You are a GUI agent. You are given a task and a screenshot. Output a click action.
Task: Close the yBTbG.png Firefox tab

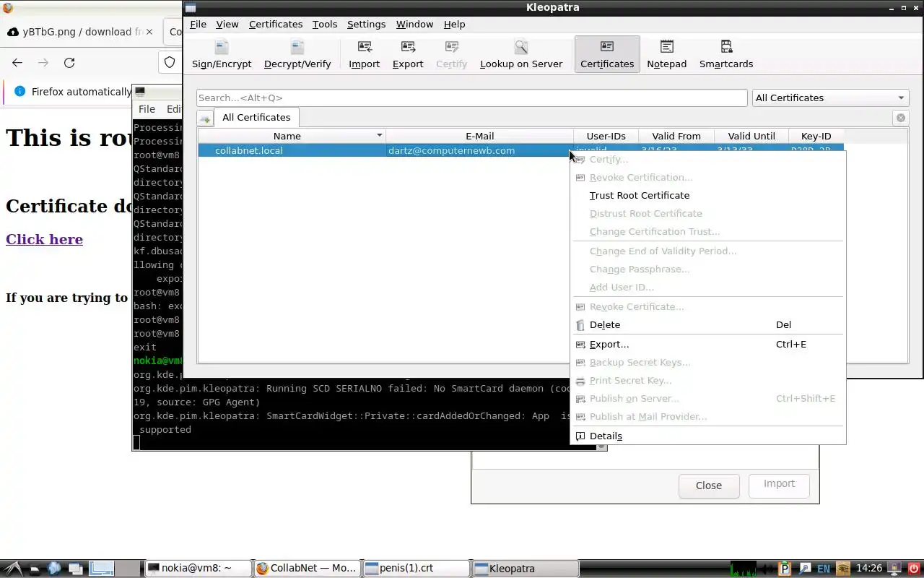149,32
